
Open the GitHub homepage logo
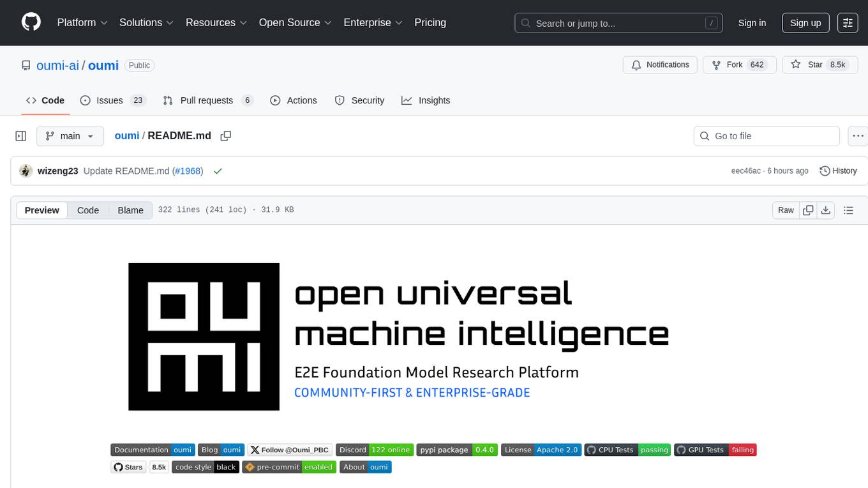31,22
